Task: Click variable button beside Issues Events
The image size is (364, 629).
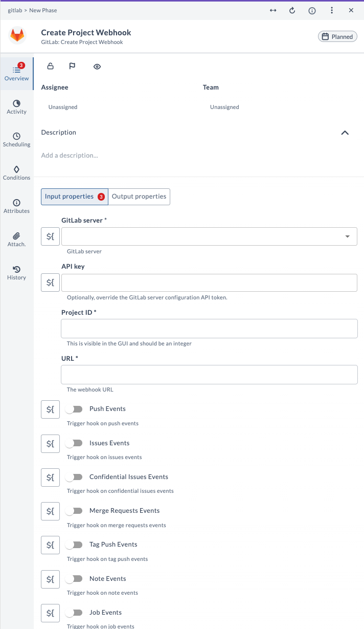Action: [50, 444]
